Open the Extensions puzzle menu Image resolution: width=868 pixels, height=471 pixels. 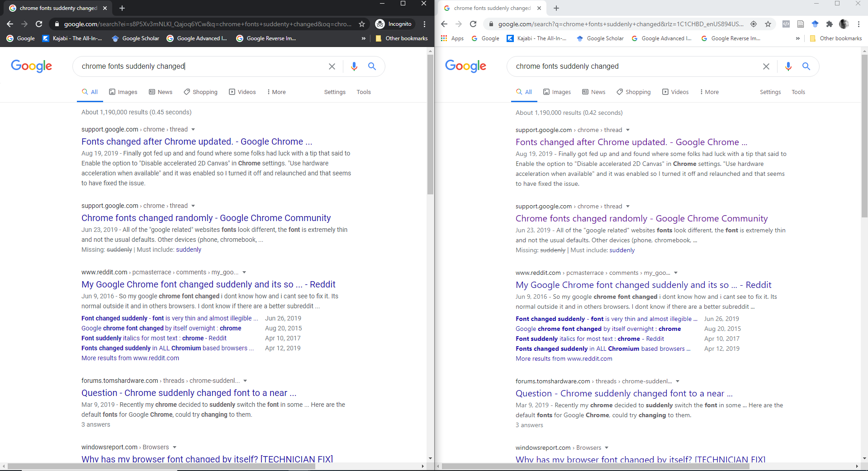pos(830,24)
